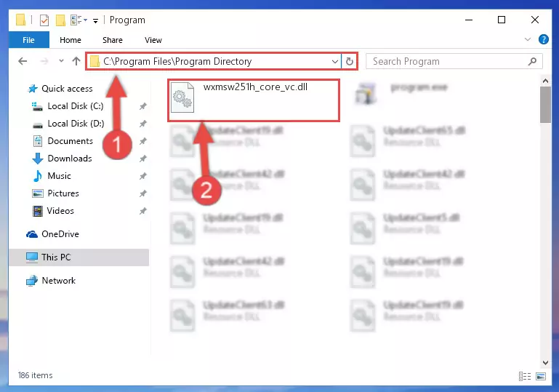
Task: Open Pictures in the sidebar
Action: [63, 193]
